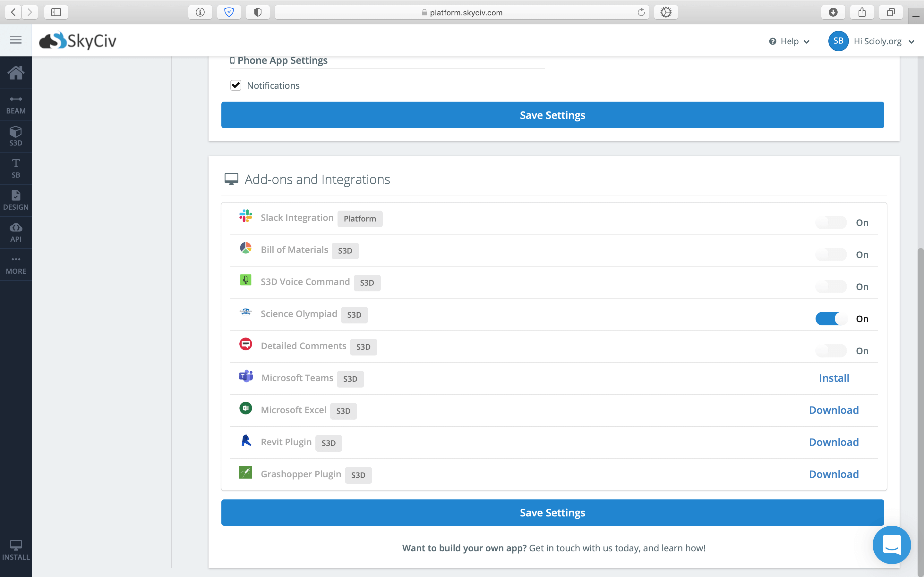This screenshot has width=924, height=577.
Task: Enable the Slack Integration toggle
Action: pyautogui.click(x=831, y=222)
